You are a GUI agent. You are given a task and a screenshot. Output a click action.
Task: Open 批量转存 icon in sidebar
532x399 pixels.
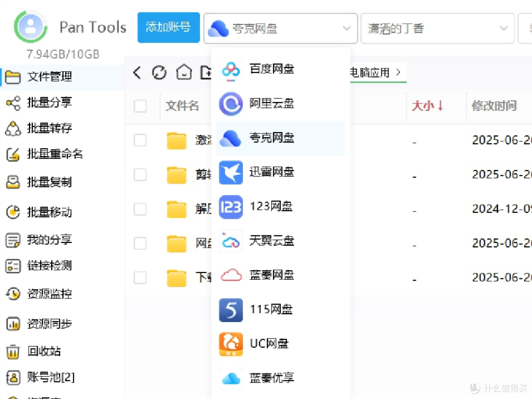pyautogui.click(x=13, y=129)
